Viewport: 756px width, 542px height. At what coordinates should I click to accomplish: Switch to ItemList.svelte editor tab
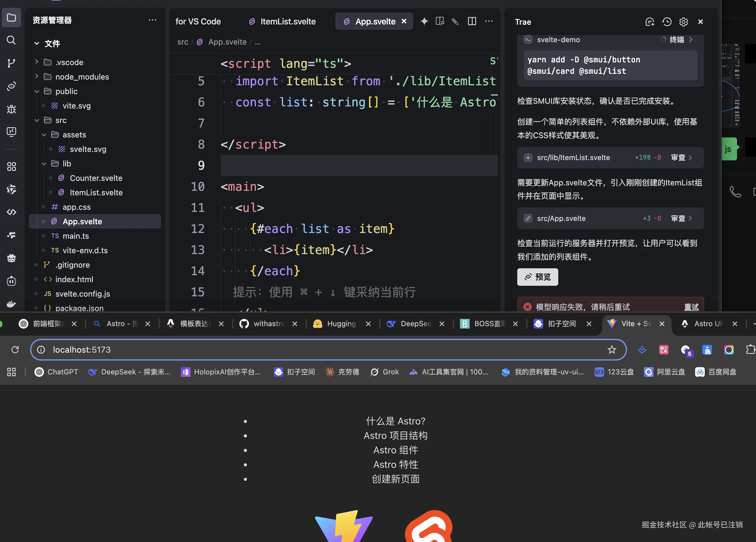(x=287, y=21)
